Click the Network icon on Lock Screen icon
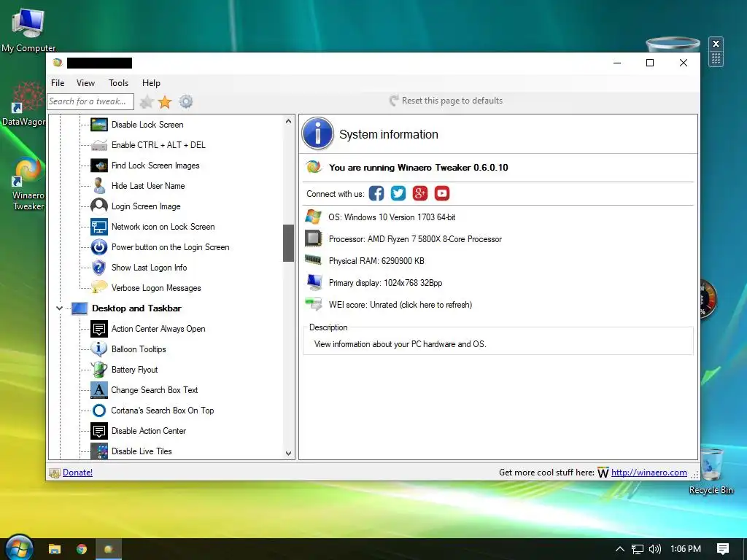747x560 pixels. tap(99, 227)
